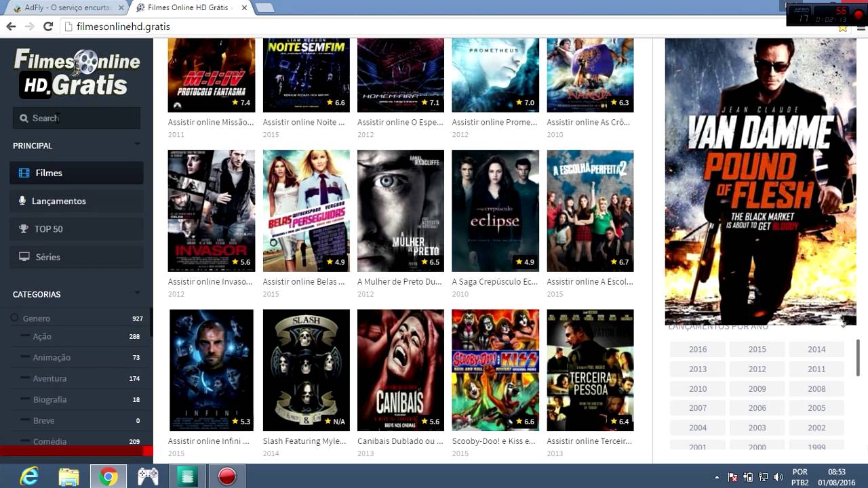Select the Aventura category
The image size is (868, 488).
pos(50,378)
